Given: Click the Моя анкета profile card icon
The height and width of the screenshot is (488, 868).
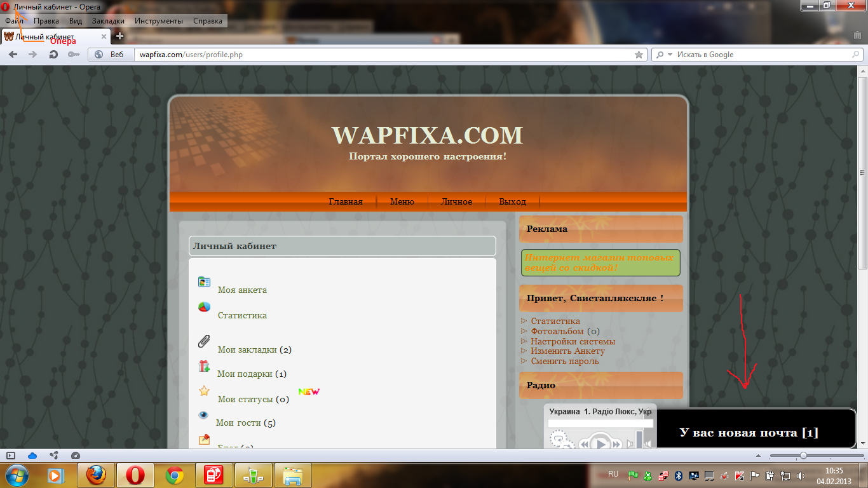Looking at the screenshot, I should click(x=204, y=281).
